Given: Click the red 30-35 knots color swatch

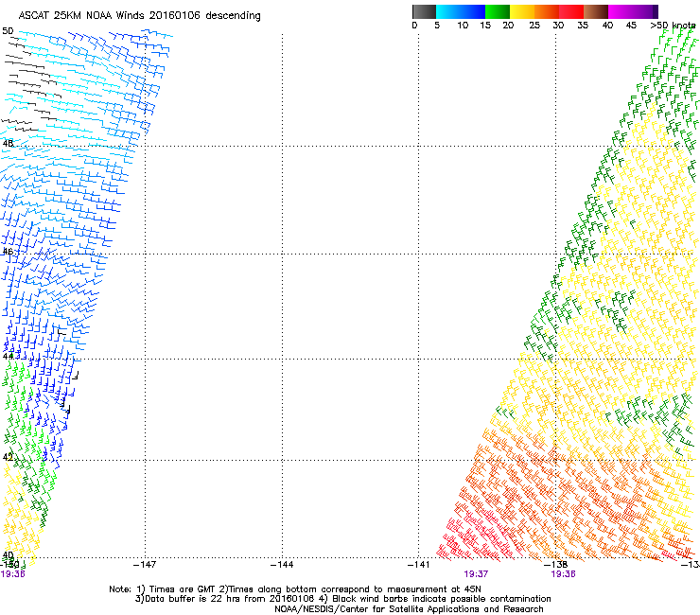Looking at the screenshot, I should [571, 11].
